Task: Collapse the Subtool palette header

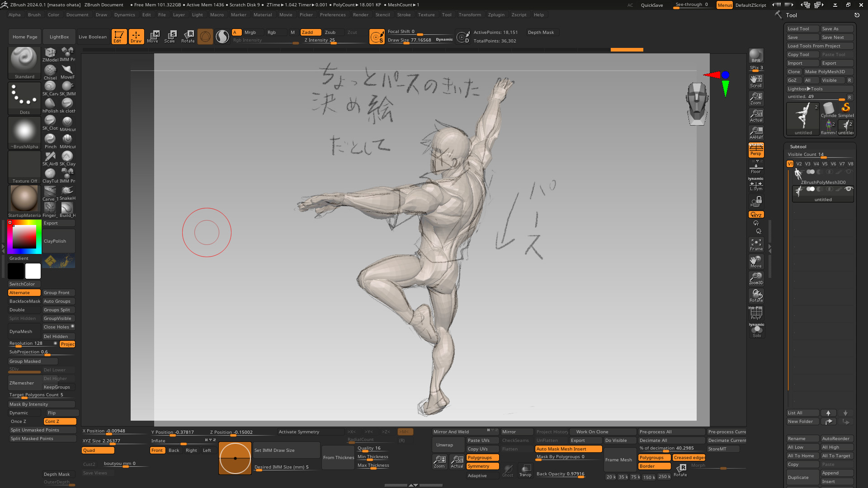Action: (798, 146)
